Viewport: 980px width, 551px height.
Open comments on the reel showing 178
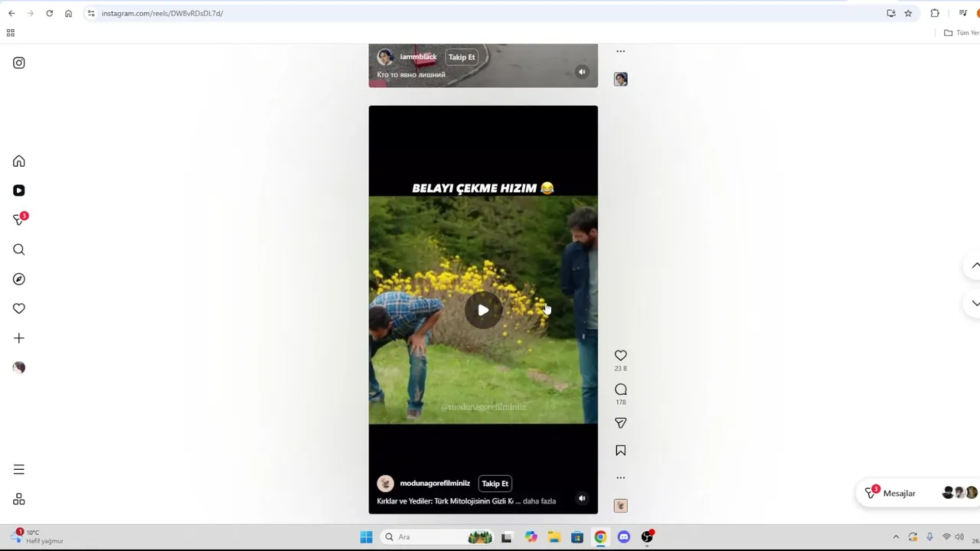click(x=621, y=390)
